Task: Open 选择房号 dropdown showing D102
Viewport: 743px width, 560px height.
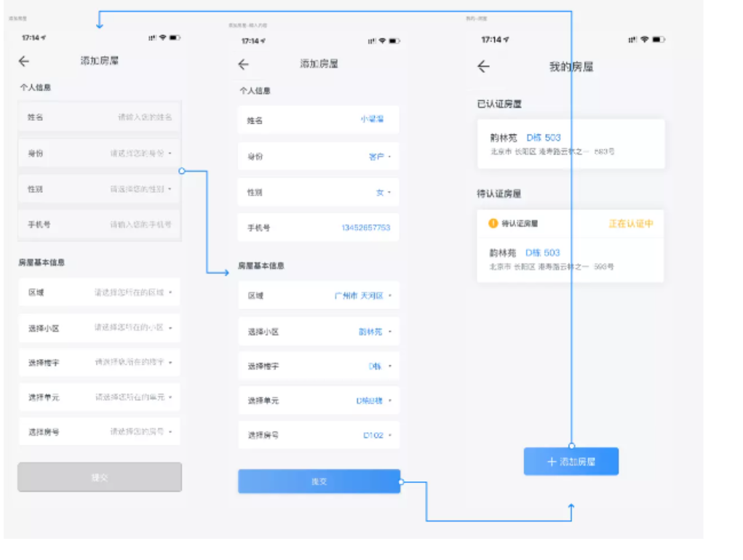Action: coord(318,436)
